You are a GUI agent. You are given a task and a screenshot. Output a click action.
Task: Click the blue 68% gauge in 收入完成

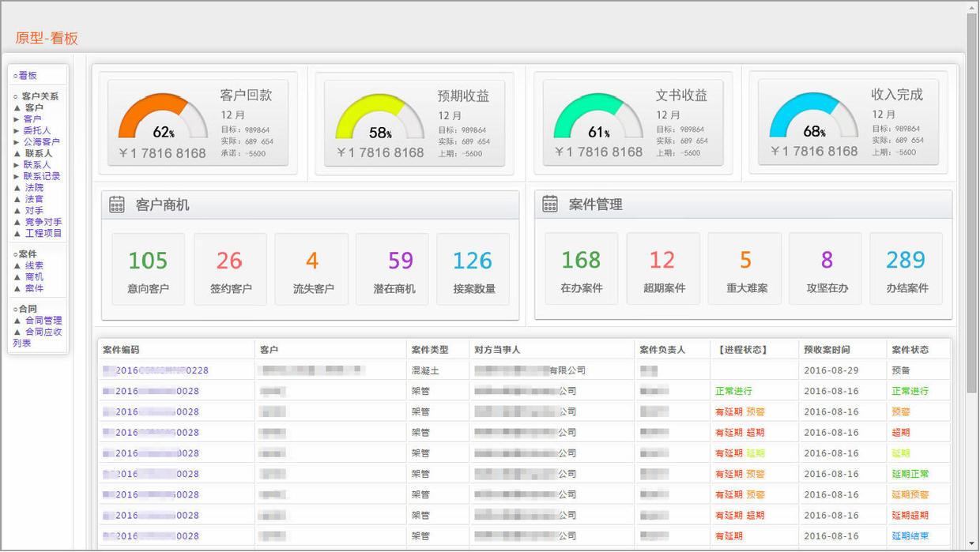pos(814,116)
